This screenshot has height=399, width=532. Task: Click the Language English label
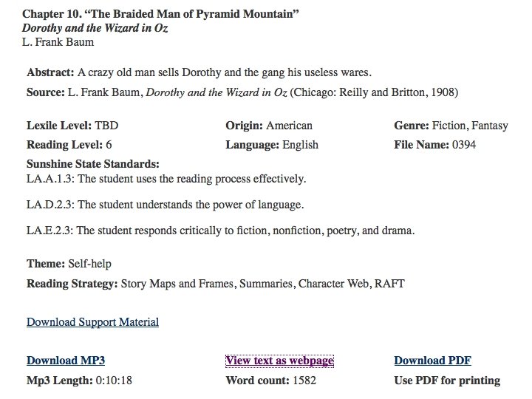click(x=272, y=145)
